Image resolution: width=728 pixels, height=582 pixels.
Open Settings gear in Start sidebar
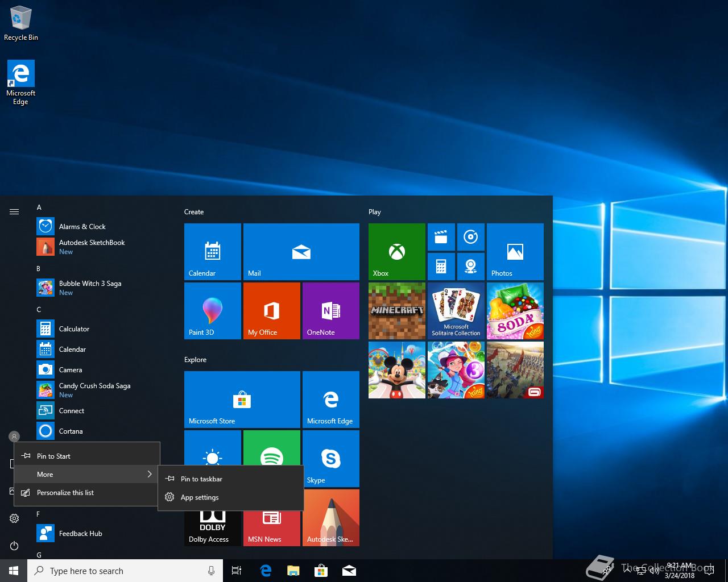[14, 518]
